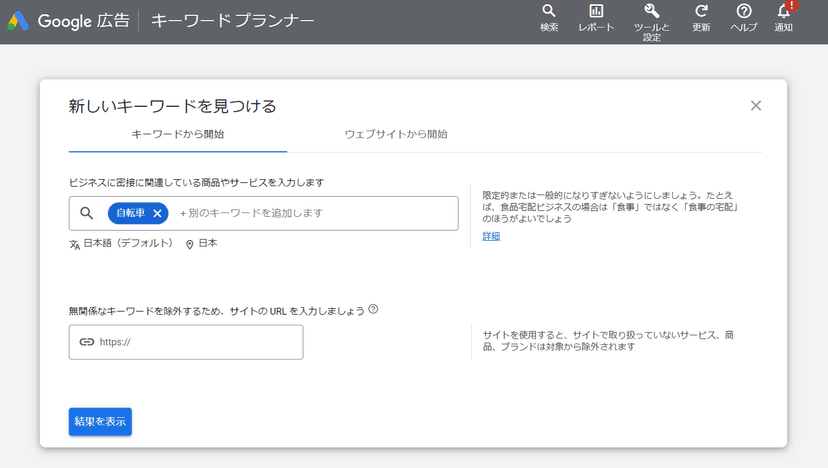The image size is (828, 468).
Task: Close the 新しいキーワードを見つける dialog
Action: [756, 106]
